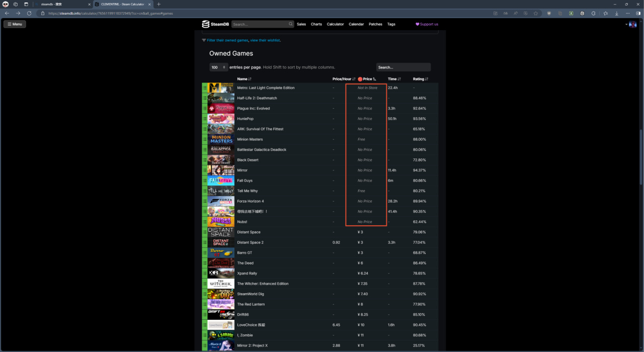This screenshot has width=644, height=352.
Task: Click the Plague Inc: Evolved game thumbnail
Action: 221,108
